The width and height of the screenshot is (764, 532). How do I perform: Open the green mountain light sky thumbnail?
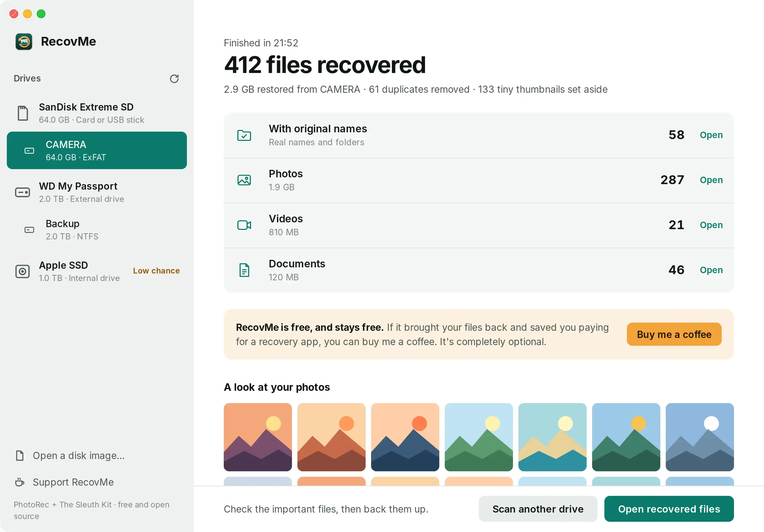(x=479, y=437)
